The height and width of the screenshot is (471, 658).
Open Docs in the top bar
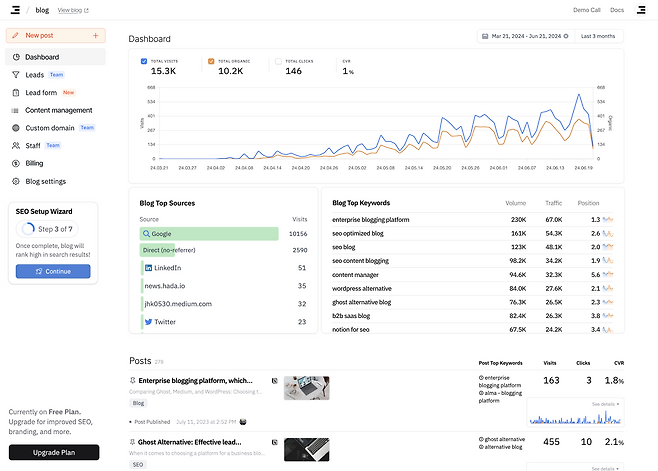pyautogui.click(x=617, y=10)
